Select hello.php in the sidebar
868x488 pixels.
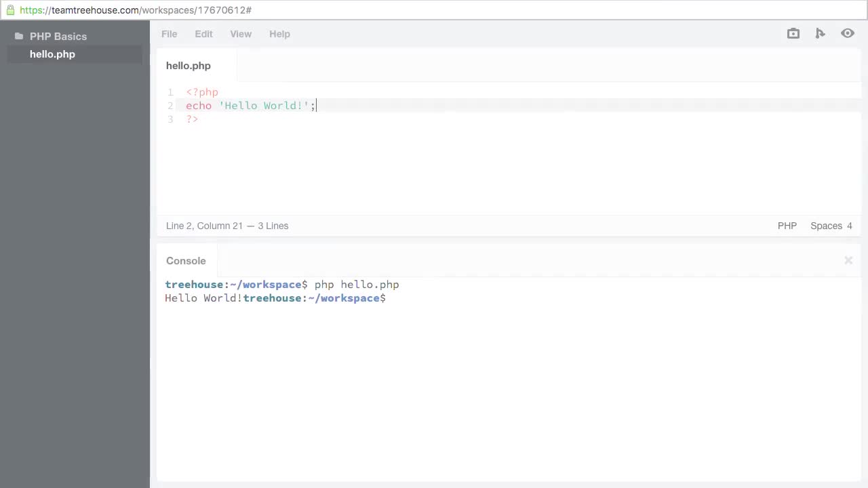[52, 54]
